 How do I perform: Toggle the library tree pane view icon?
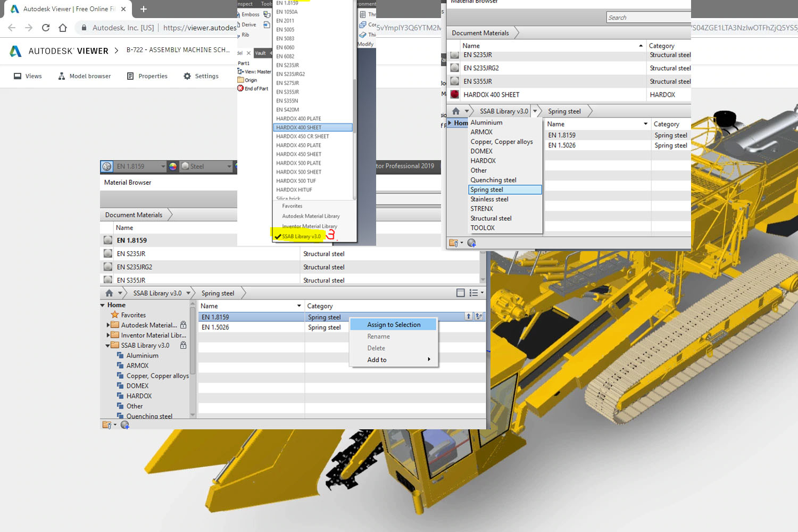click(x=461, y=293)
